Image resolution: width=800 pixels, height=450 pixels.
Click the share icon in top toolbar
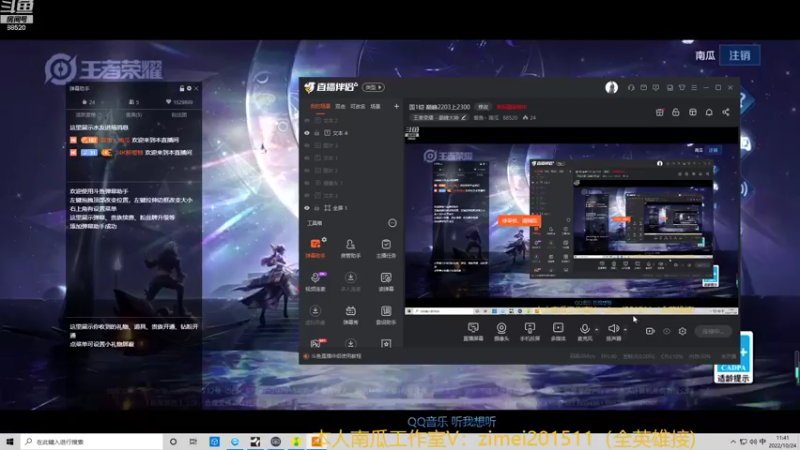[x=726, y=112]
